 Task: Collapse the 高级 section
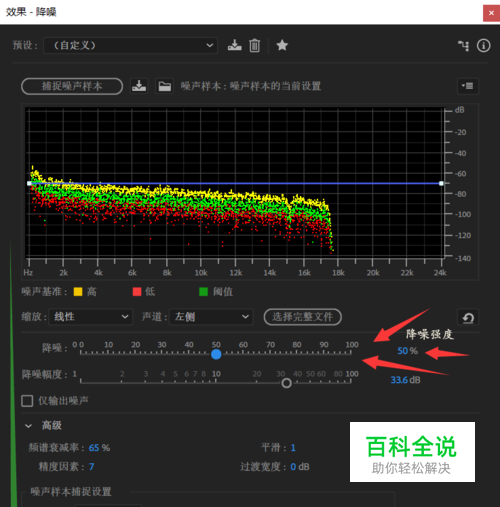click(29, 426)
